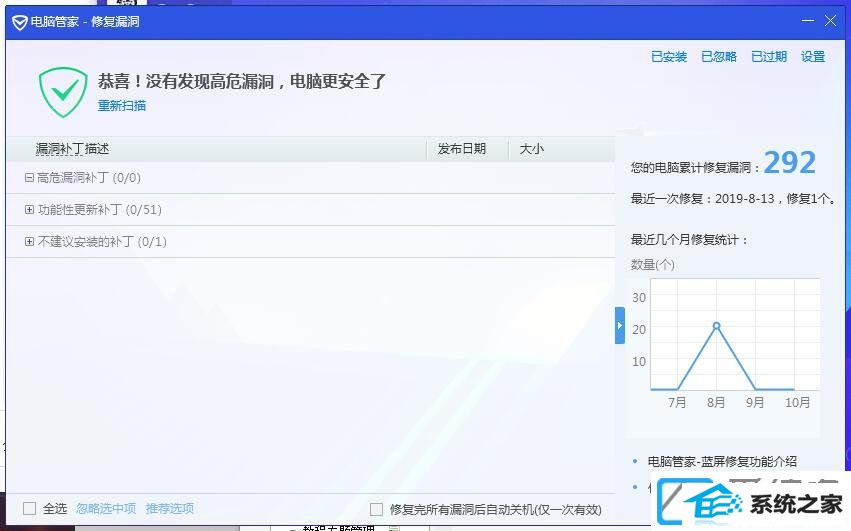Screen dimensions: 851x531
Task: Minimize the 电脑管家 window
Action: click(808, 20)
